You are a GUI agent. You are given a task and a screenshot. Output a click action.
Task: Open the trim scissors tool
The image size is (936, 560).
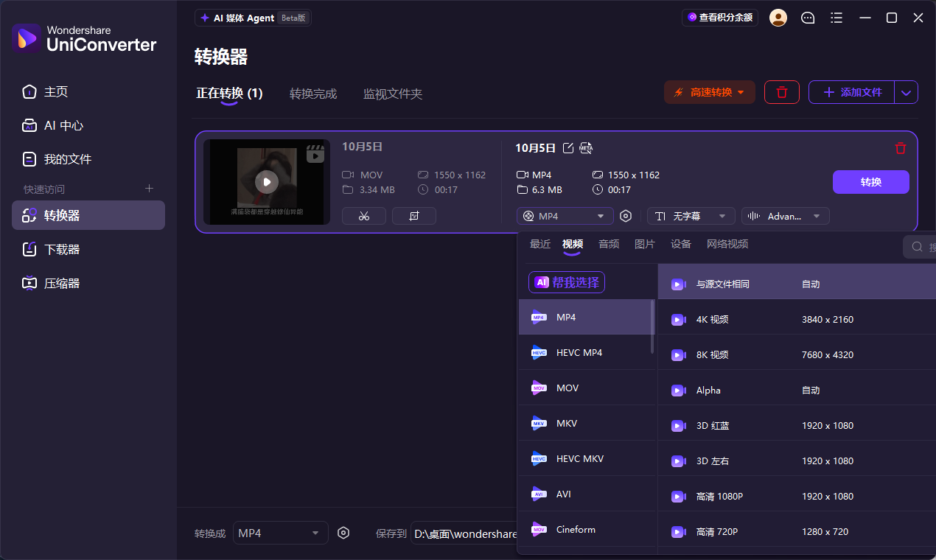364,216
